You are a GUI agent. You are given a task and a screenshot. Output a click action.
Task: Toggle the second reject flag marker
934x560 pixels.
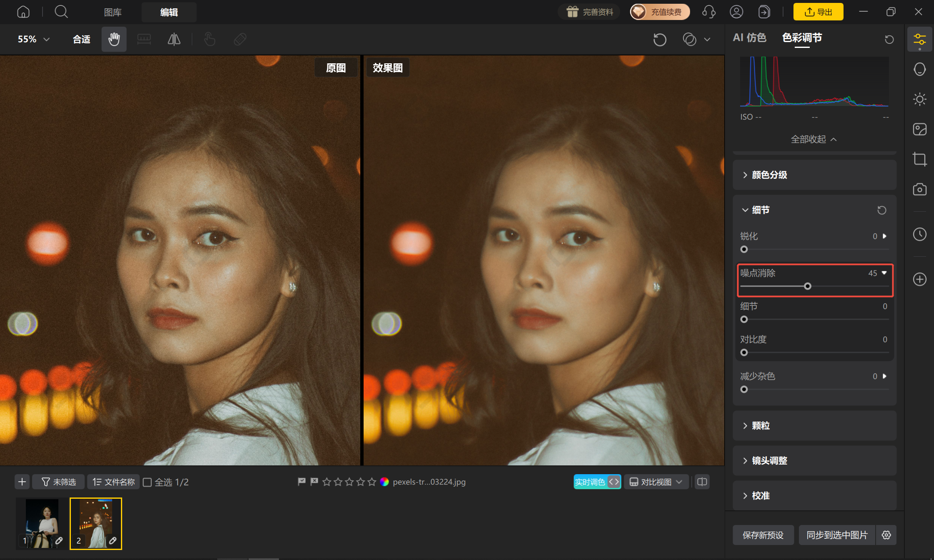[314, 482]
